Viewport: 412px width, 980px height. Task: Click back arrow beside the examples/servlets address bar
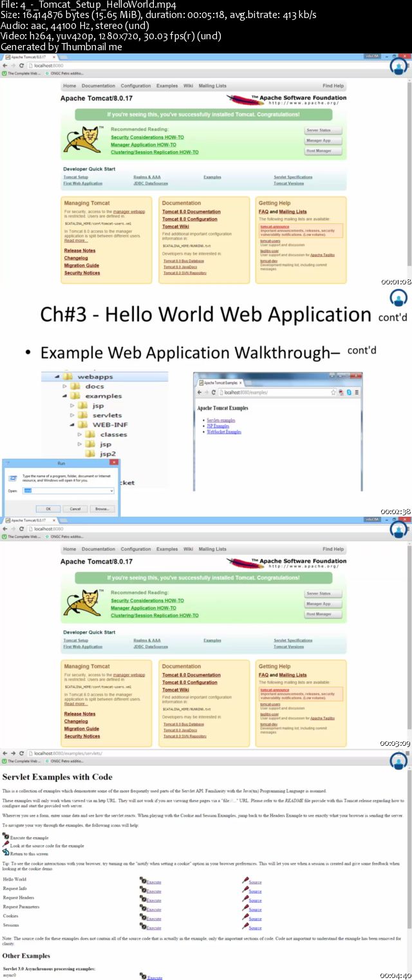click(5, 753)
